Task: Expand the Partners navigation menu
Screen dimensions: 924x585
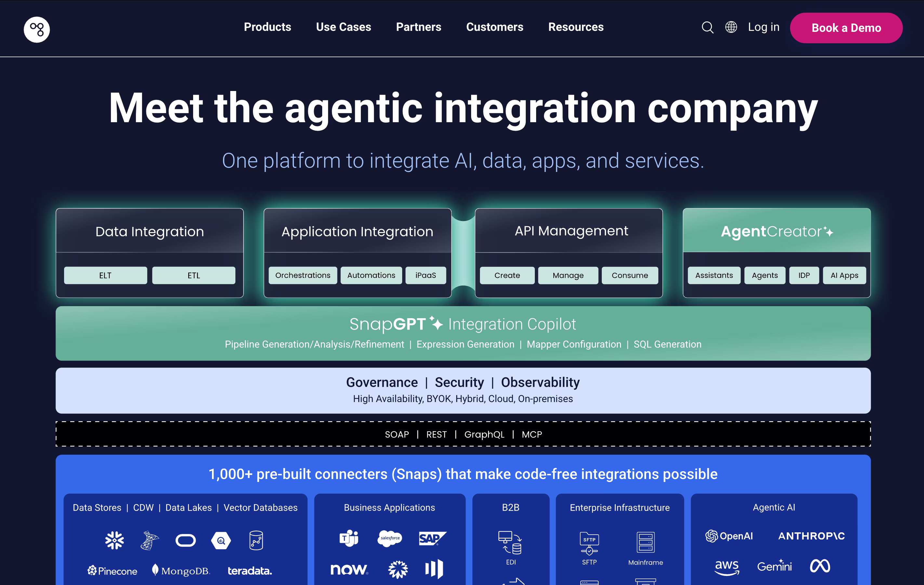Action: pyautogui.click(x=418, y=27)
